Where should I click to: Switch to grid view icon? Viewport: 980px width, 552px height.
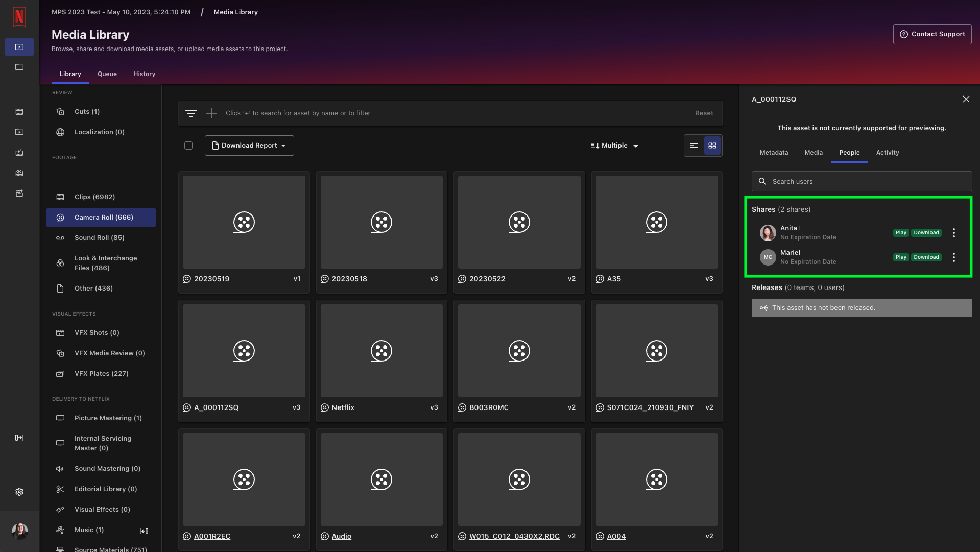pyautogui.click(x=712, y=146)
